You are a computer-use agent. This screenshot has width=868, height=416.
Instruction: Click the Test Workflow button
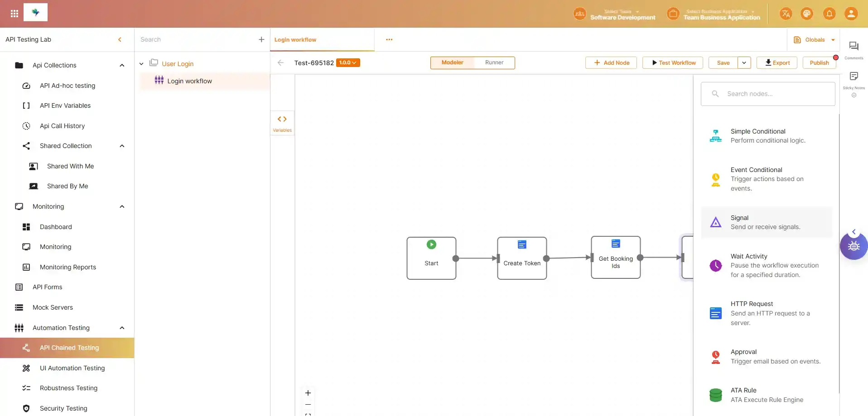673,63
